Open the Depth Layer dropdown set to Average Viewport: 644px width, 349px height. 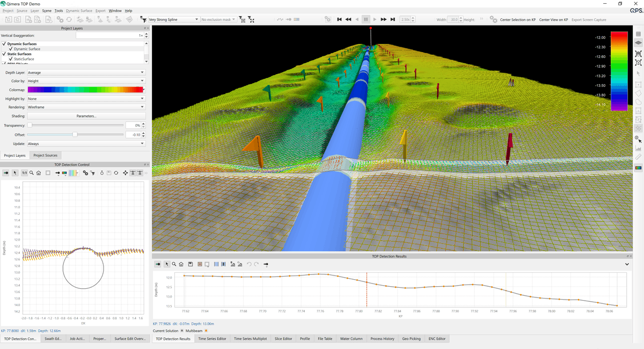(86, 72)
